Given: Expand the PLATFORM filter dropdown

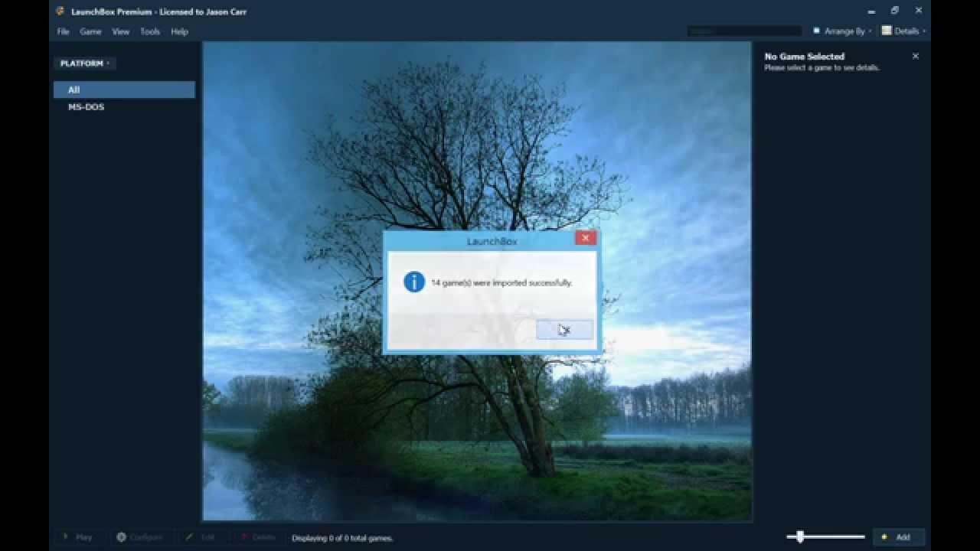Looking at the screenshot, I should (84, 64).
